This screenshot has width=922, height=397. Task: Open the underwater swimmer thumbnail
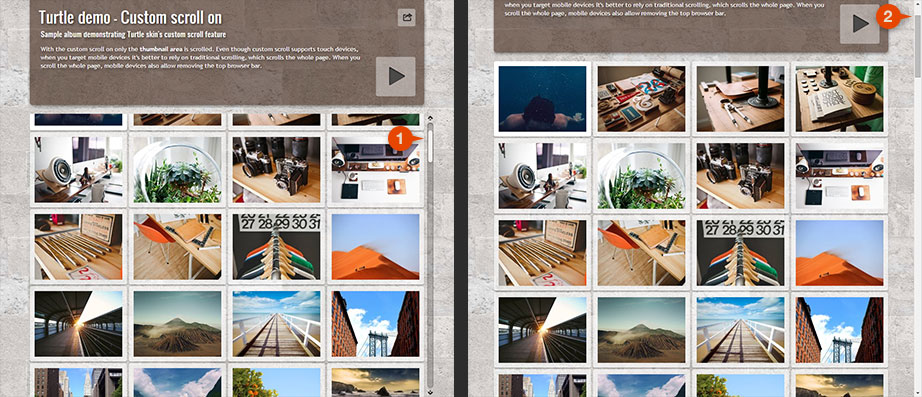click(542, 98)
